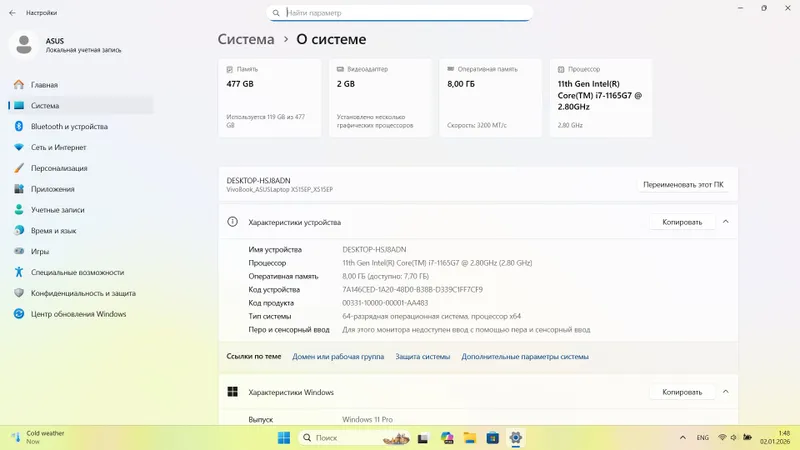
Task: Click the DESKTOP-HSJ8ADN device name value
Action: (x=374, y=249)
